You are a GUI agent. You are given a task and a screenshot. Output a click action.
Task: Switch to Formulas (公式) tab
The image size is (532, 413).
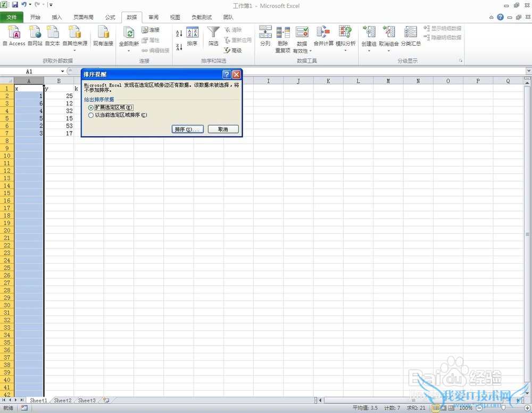coord(110,18)
